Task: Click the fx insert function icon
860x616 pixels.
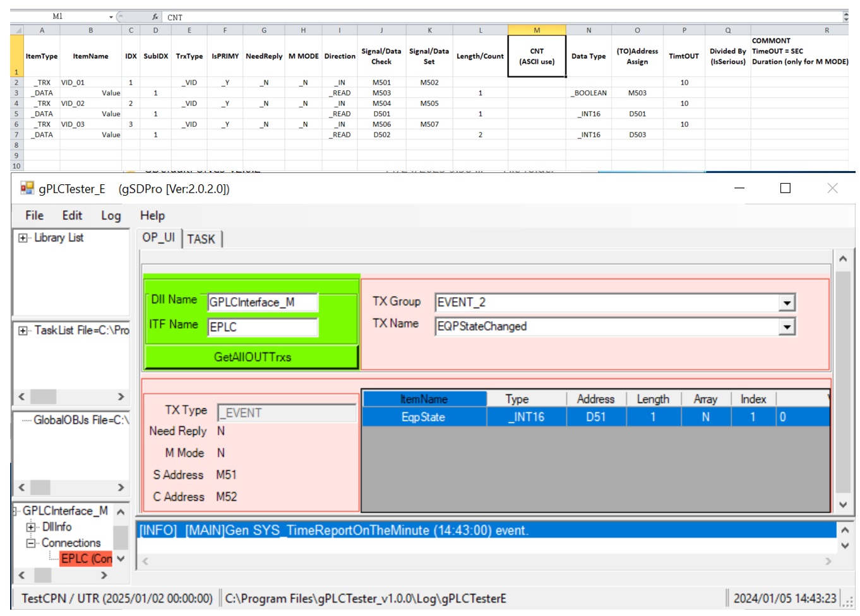Action: (155, 17)
